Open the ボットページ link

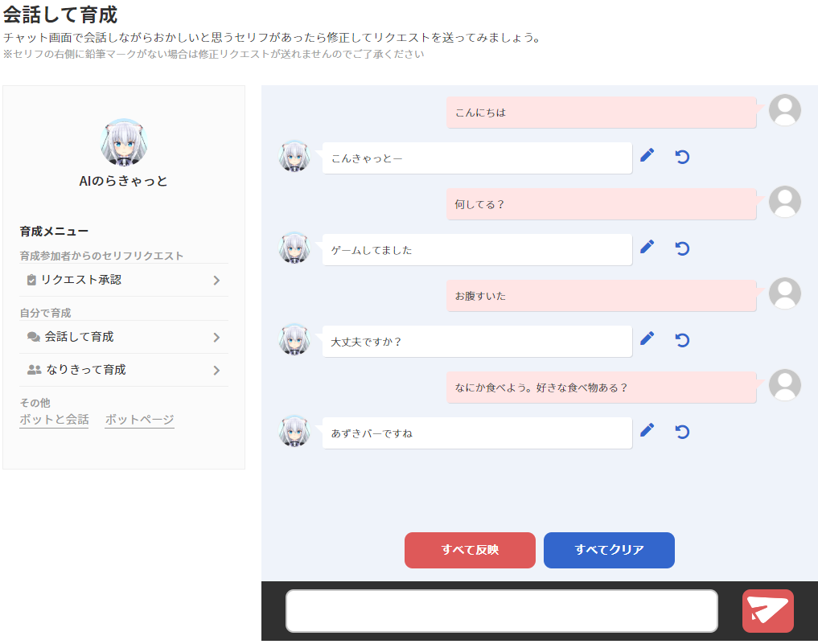(139, 420)
